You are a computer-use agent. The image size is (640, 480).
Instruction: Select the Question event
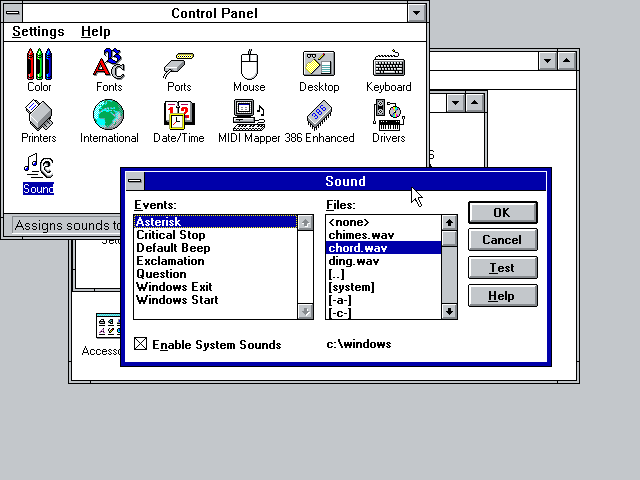216,274
